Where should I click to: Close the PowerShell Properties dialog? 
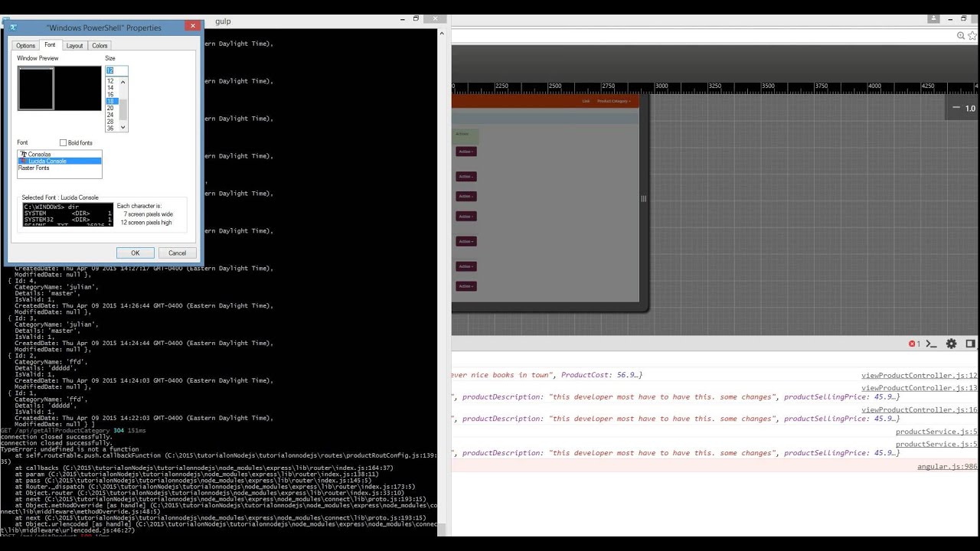pyautogui.click(x=193, y=26)
